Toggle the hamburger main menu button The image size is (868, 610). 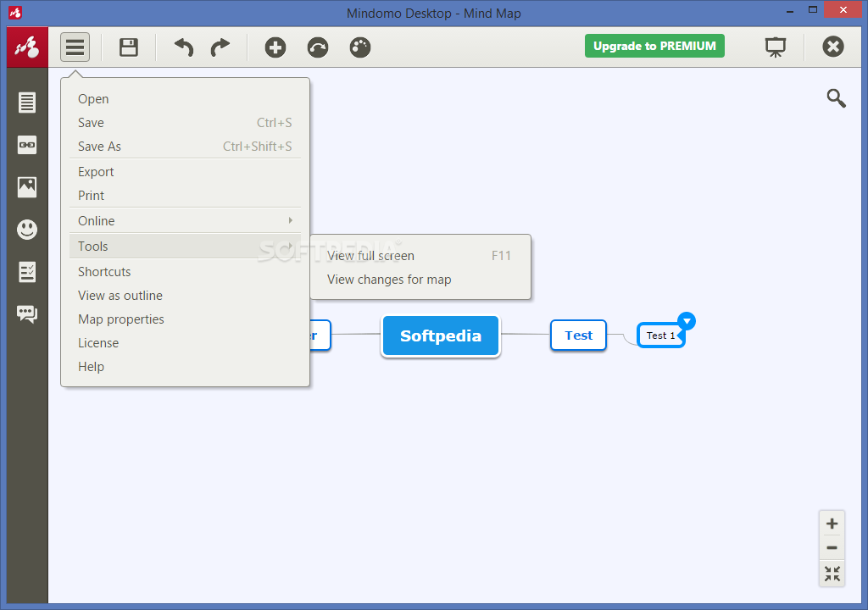pos(75,47)
